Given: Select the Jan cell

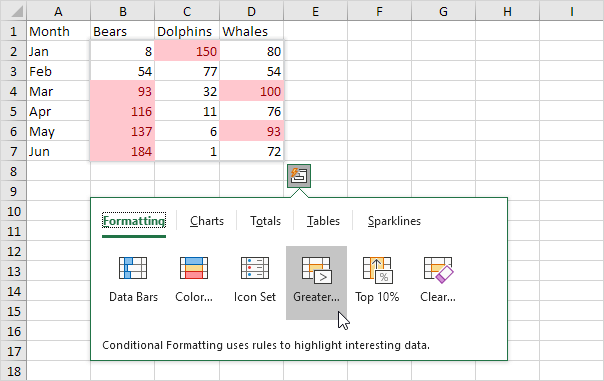Looking at the screenshot, I should (x=59, y=51).
